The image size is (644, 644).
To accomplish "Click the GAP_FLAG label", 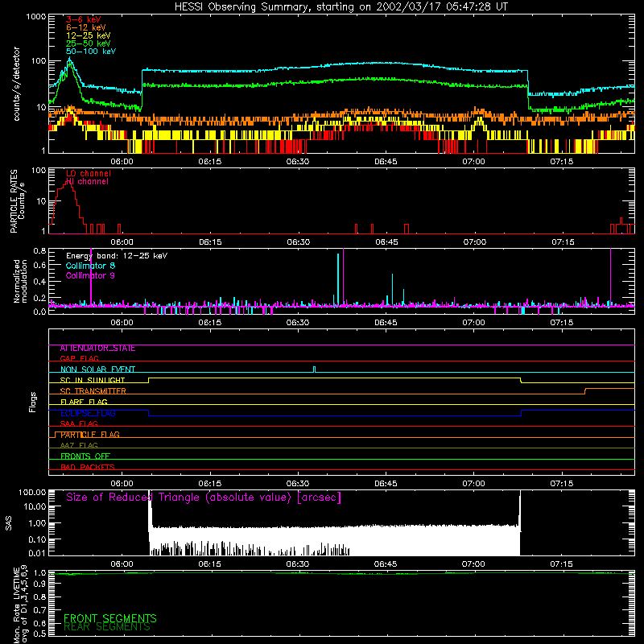I will pyautogui.click(x=79, y=358).
